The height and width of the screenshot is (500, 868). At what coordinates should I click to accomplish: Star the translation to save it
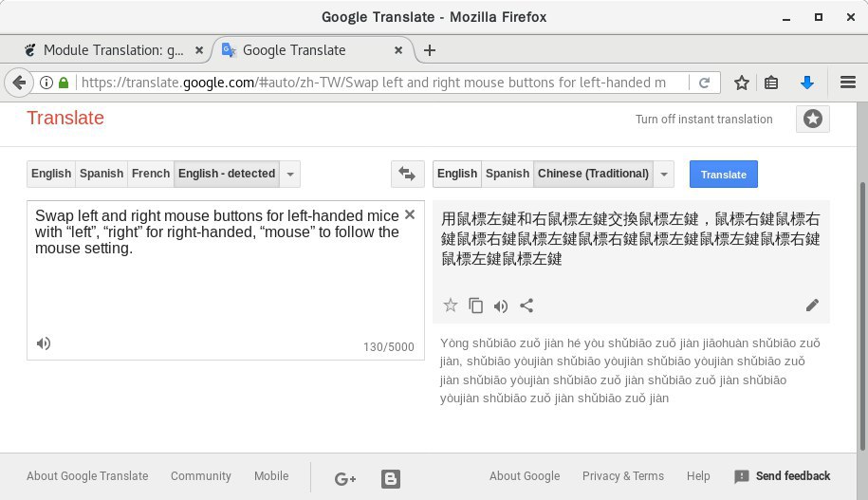[x=451, y=306]
